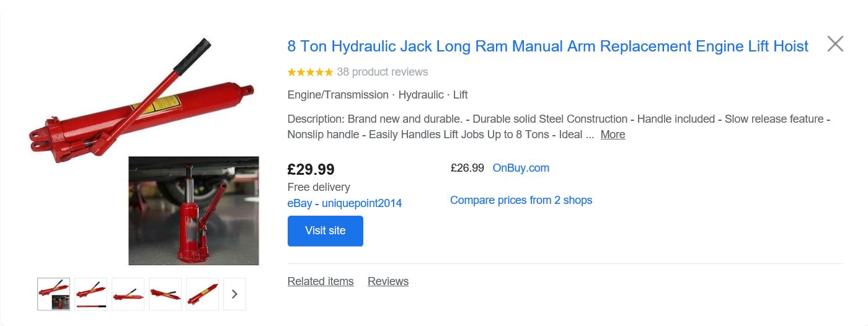868x326 pixels.
Task: Select second thumbnail showing separate handle below
Action: 91,294
